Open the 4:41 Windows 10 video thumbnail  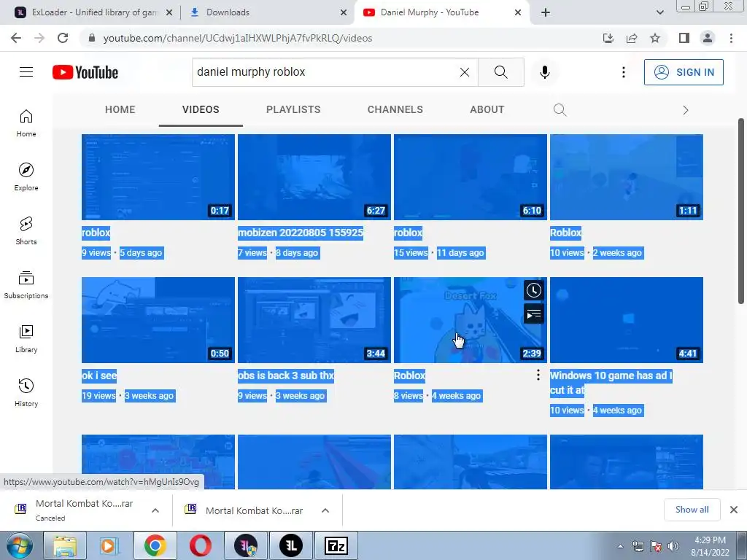(627, 319)
